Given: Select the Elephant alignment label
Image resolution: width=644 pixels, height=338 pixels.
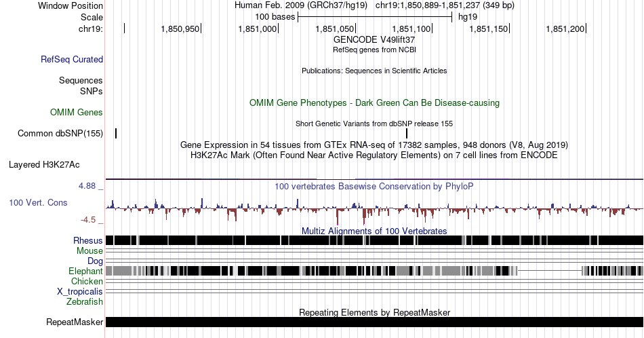Looking at the screenshot, I should click(85, 271).
